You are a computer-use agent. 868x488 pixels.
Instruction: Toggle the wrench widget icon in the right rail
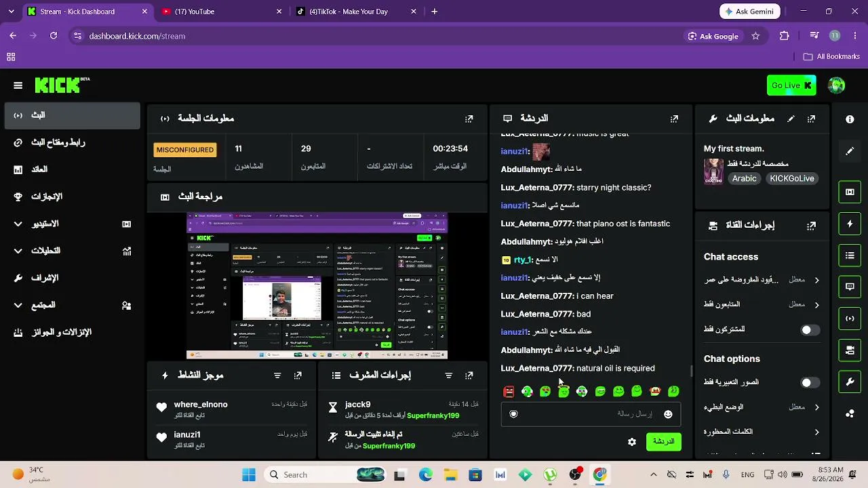point(850,382)
